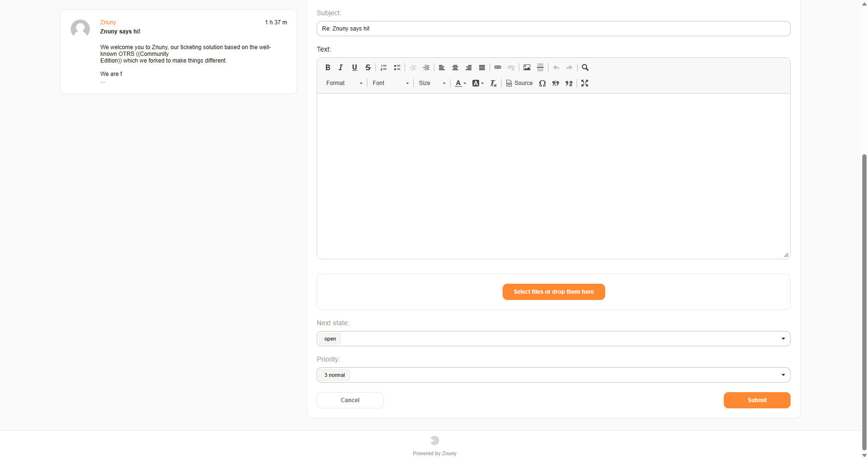Insert a numbered list
Viewport: 868px width, 459px height.
384,67
